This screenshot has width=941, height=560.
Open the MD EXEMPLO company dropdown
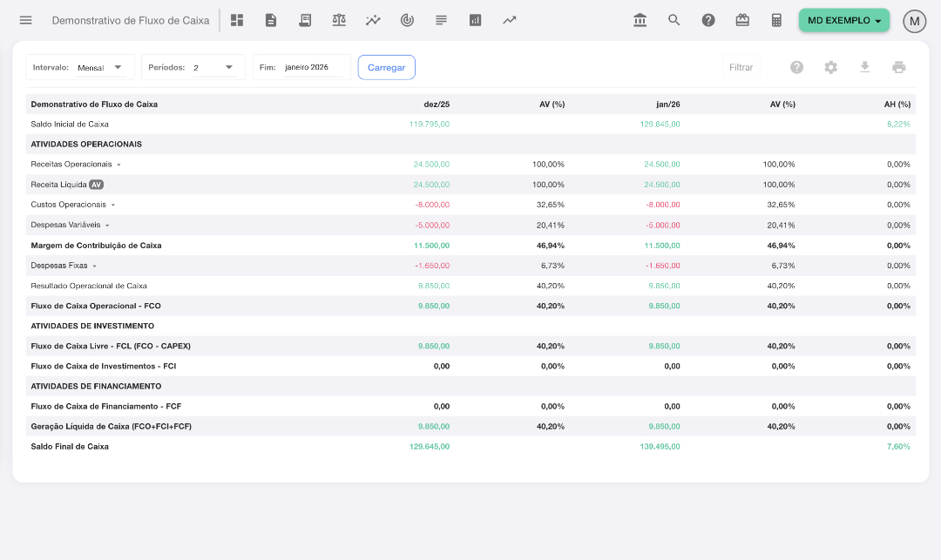click(x=843, y=20)
